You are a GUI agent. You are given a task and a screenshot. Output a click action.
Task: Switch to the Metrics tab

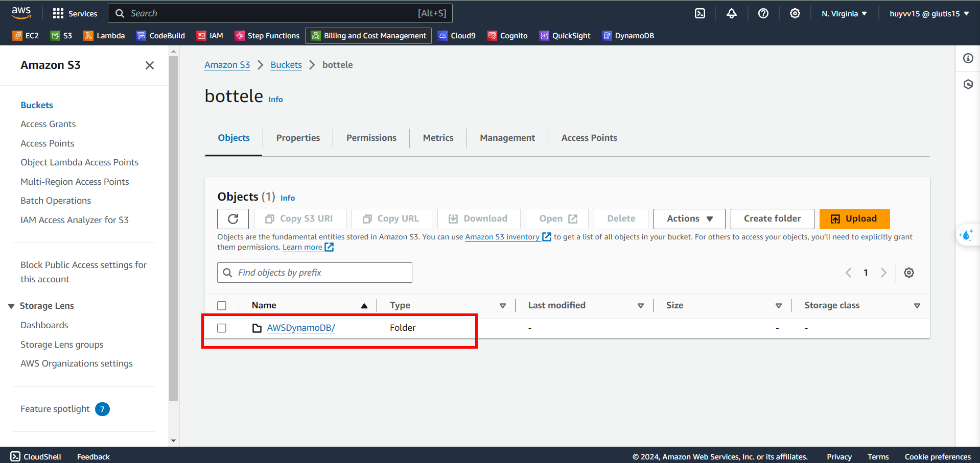pos(438,138)
